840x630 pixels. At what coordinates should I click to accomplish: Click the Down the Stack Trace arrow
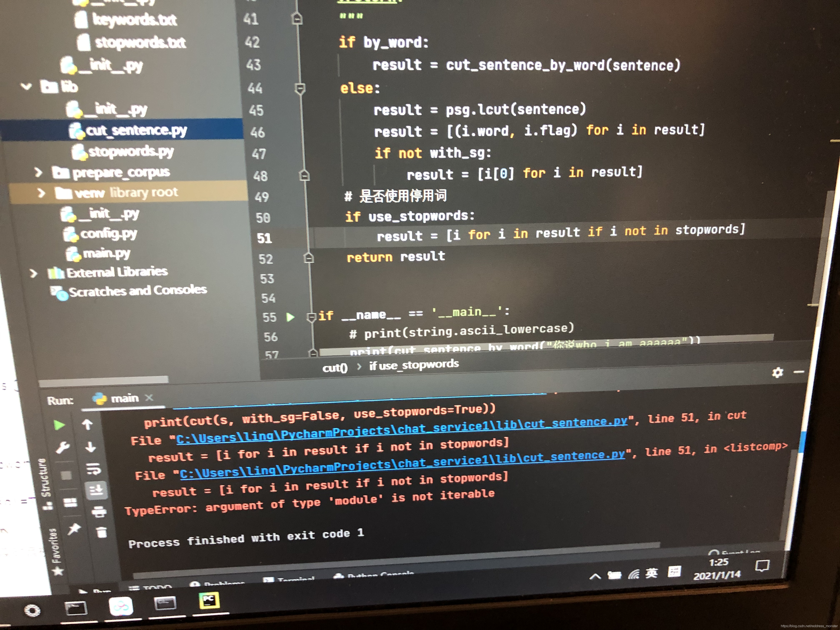point(90,447)
